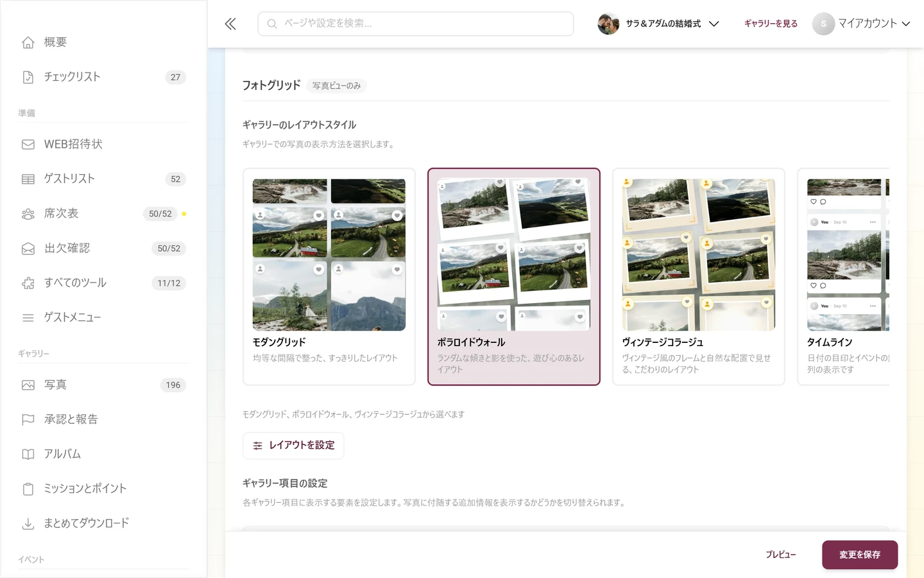The image size is (924, 578).
Task: Click the envelope icon for WEB招待状
Action: (x=28, y=144)
